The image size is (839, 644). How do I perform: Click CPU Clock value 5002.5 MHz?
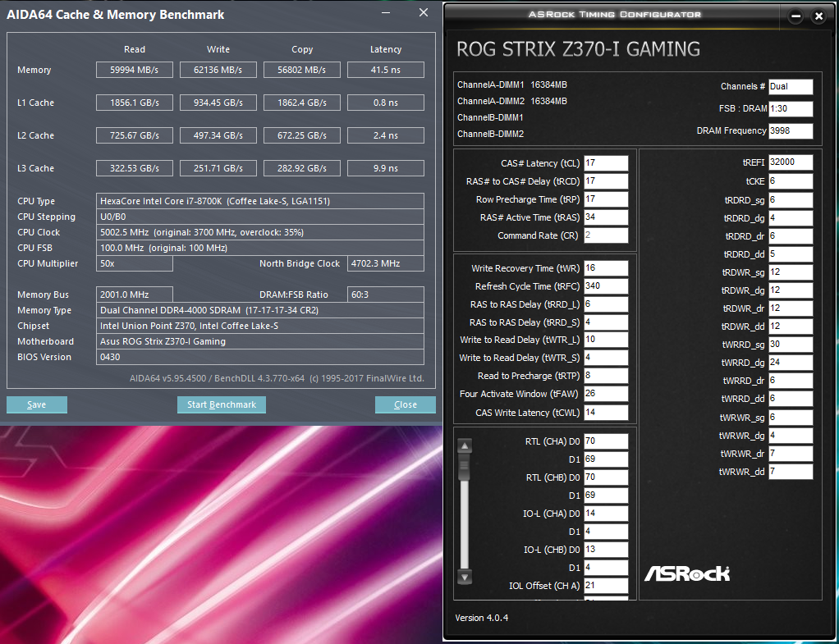tap(260, 232)
